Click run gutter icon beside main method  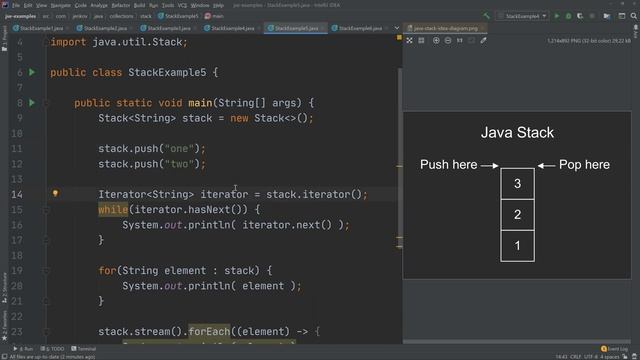click(x=32, y=103)
